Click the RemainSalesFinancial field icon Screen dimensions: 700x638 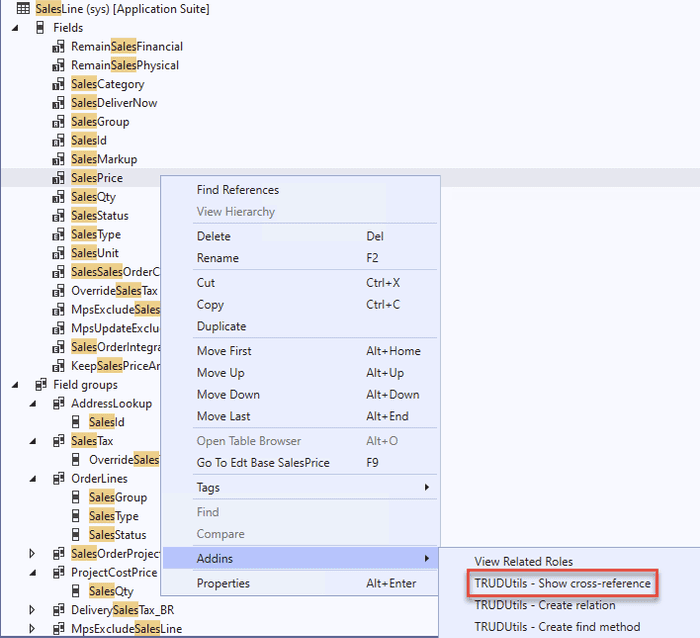click(x=58, y=47)
